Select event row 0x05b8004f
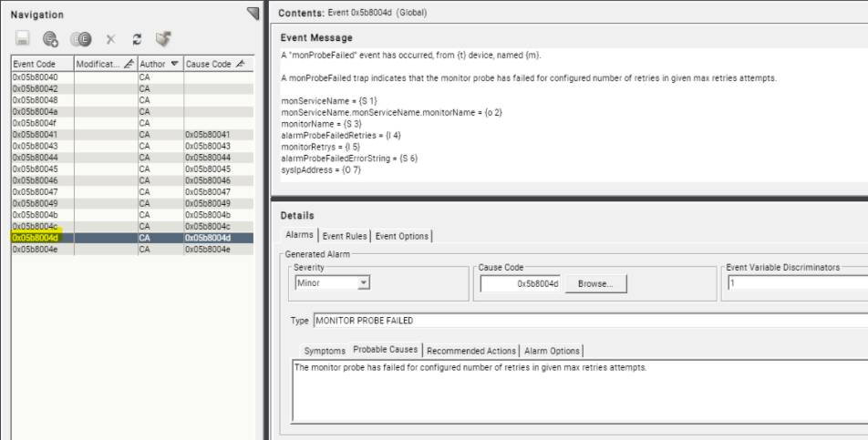868x440 pixels. [132, 123]
